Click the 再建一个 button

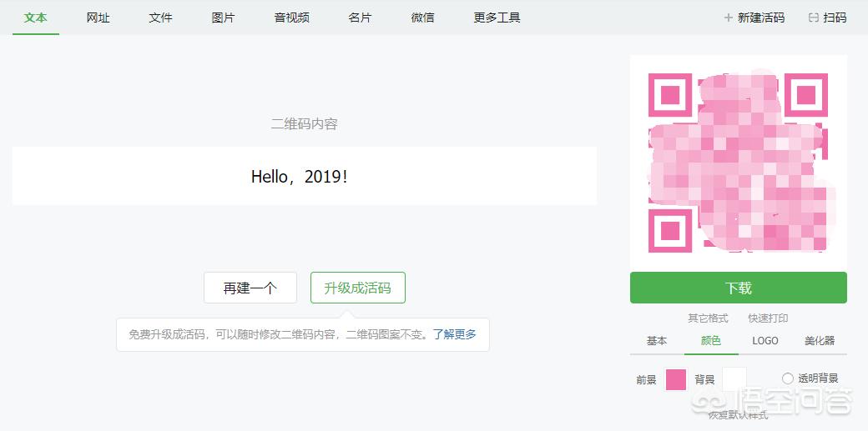click(x=250, y=288)
